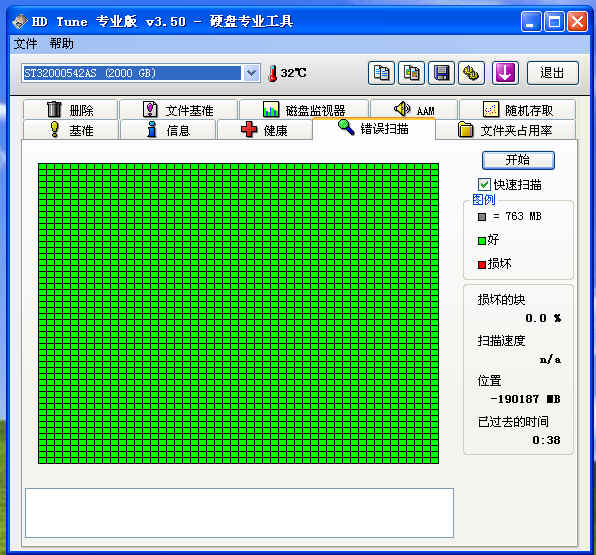The height and width of the screenshot is (555, 596).
Task: Click the copy screenshot to clipboard icon
Action: 411,73
